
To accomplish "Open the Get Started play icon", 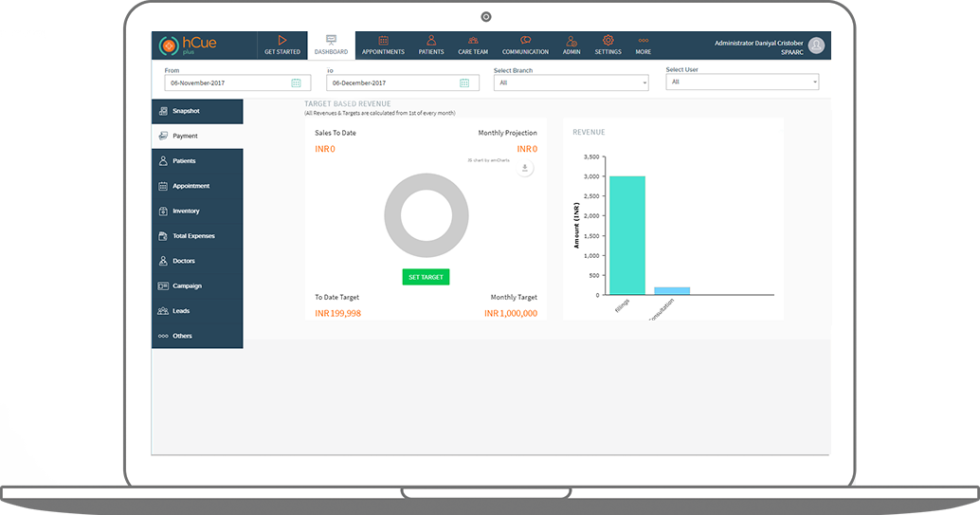I will point(282,40).
